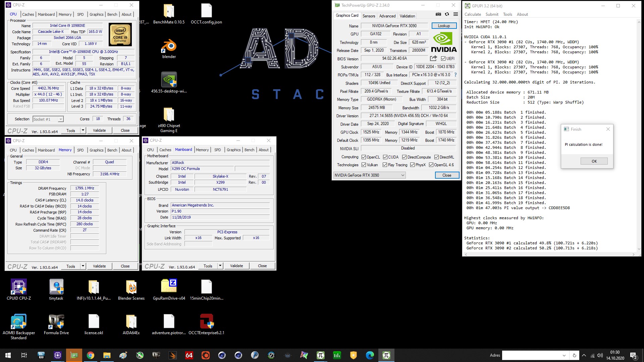The image size is (644, 362).
Task: Toggle DirectCompute checkbox in GPU-Z
Action: pyautogui.click(x=404, y=157)
